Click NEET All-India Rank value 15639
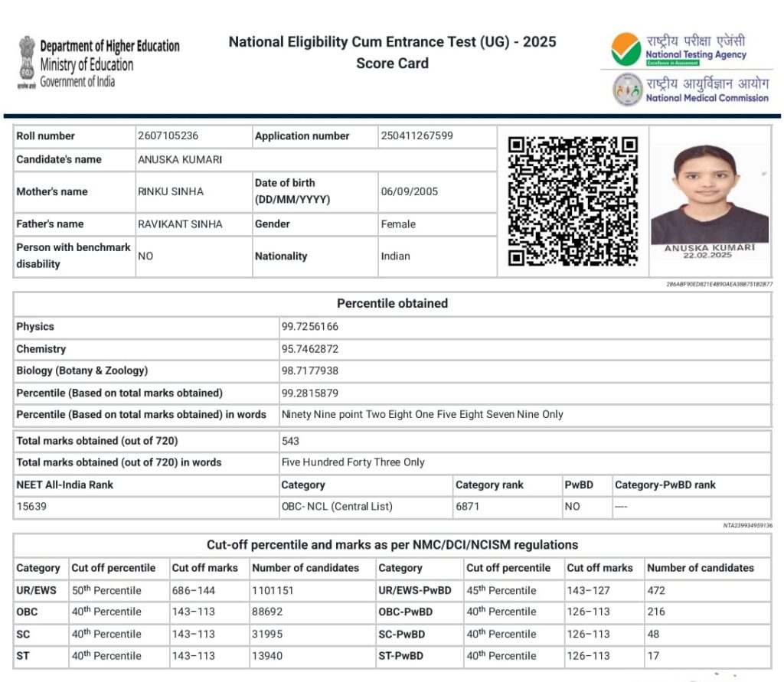The height and width of the screenshot is (682, 784). click(x=31, y=506)
